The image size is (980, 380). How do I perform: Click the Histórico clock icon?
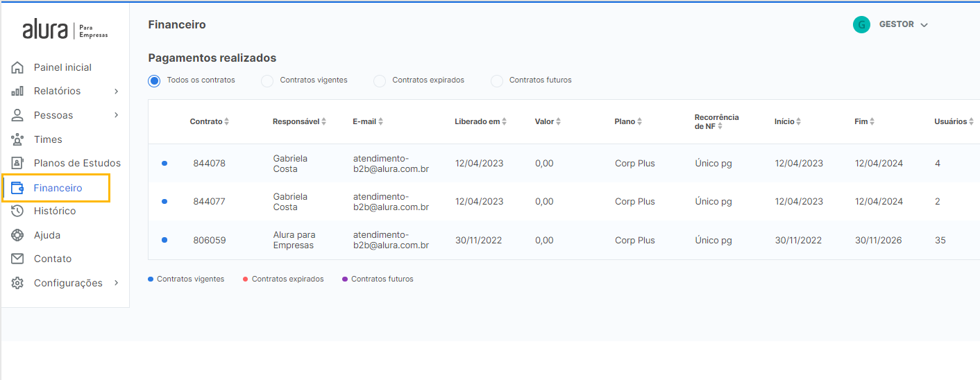[17, 211]
